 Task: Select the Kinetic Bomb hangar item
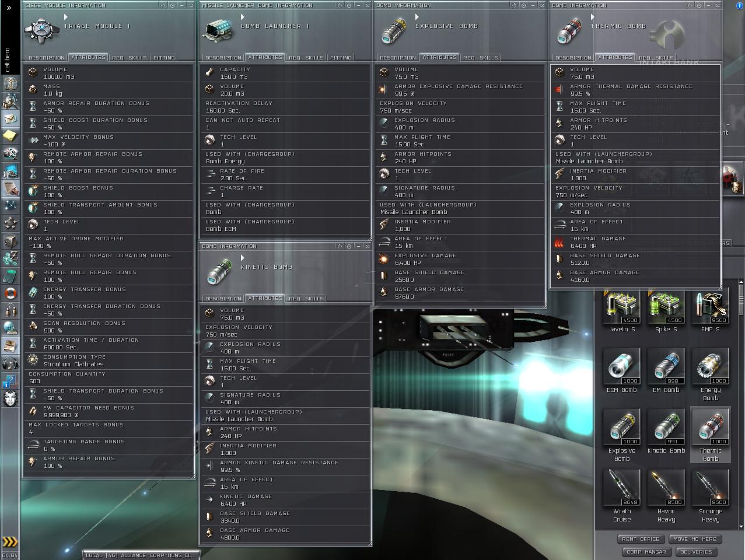(666, 432)
